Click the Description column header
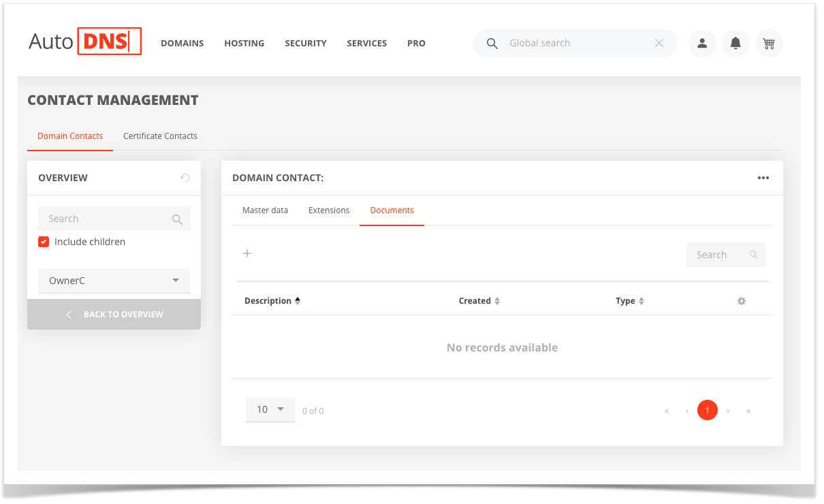 268,301
